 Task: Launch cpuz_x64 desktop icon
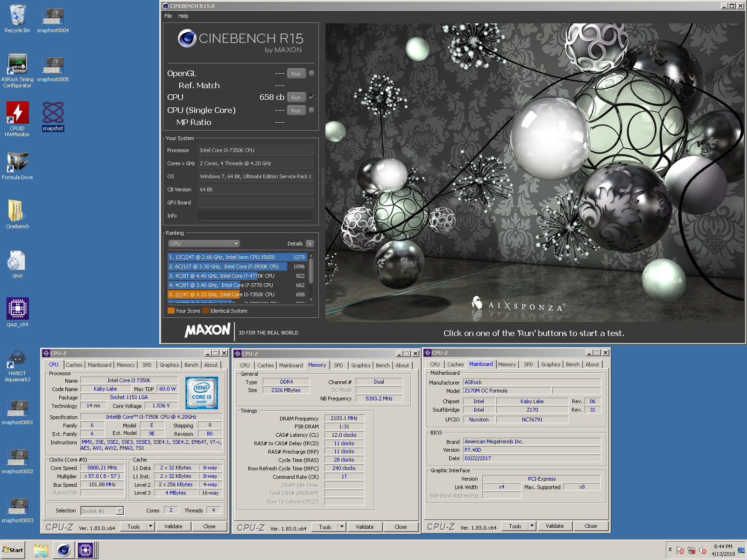(x=17, y=312)
